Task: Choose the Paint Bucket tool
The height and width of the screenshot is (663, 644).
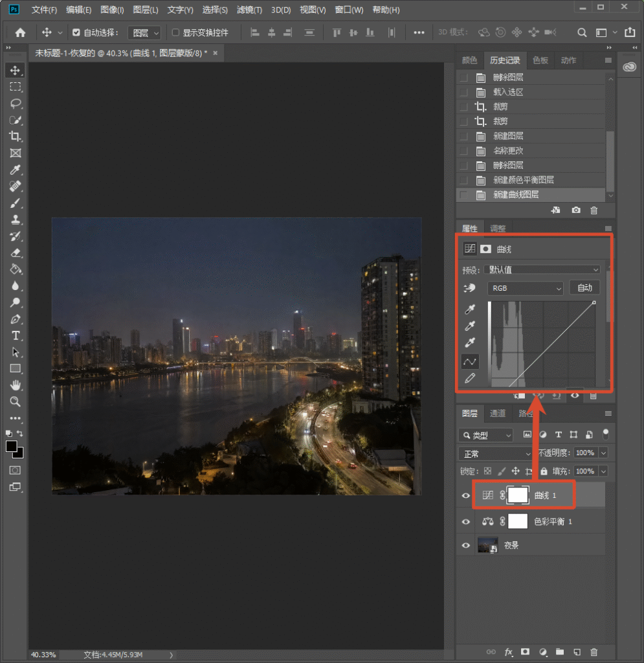Action: click(16, 269)
